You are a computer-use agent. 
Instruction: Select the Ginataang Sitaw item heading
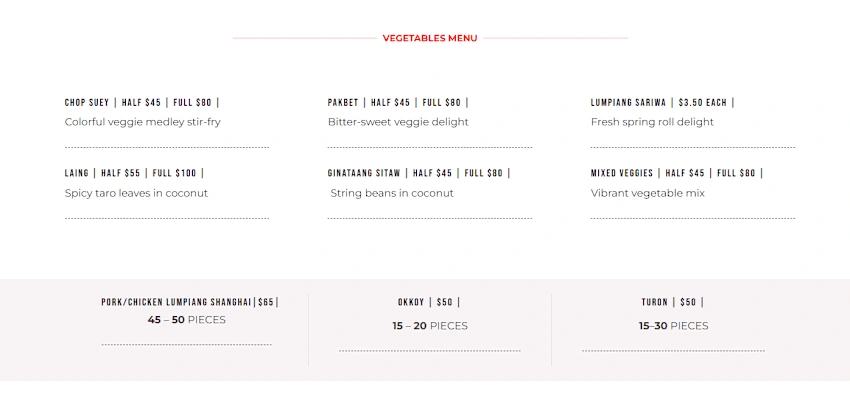tap(364, 173)
